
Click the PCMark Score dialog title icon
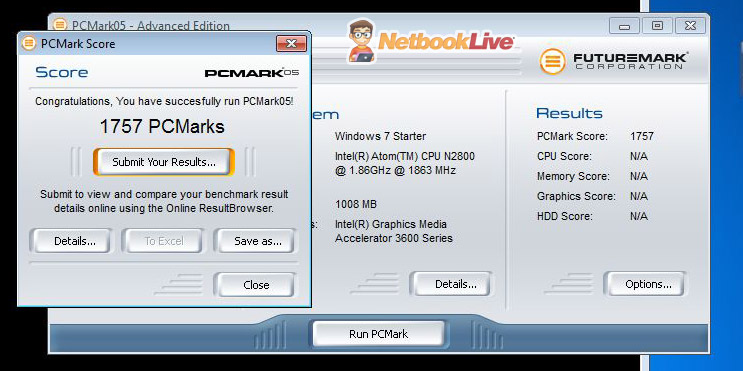[29, 44]
